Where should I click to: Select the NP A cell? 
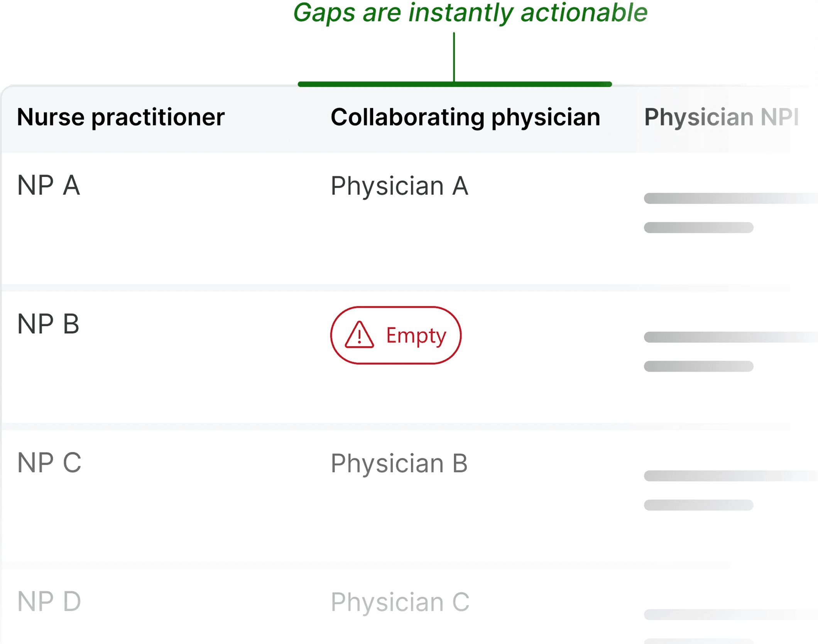pyautogui.click(x=49, y=185)
